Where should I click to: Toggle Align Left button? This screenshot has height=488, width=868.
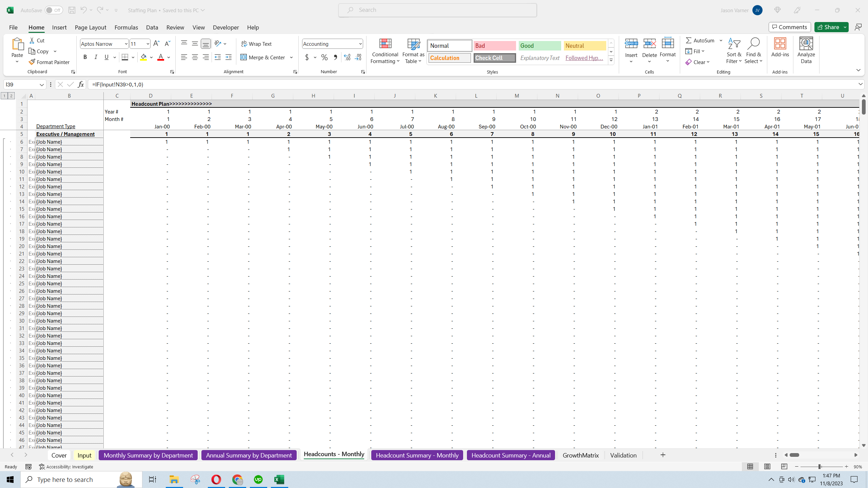click(184, 57)
